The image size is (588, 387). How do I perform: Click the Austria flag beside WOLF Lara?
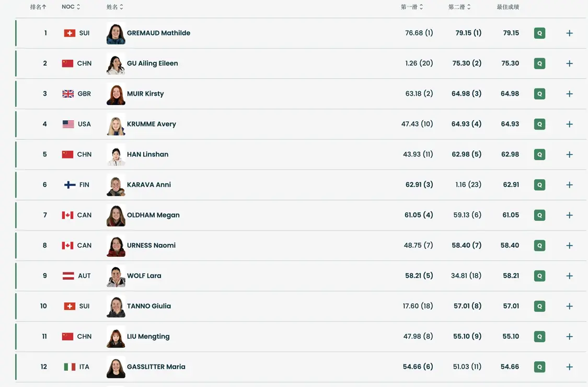point(68,276)
